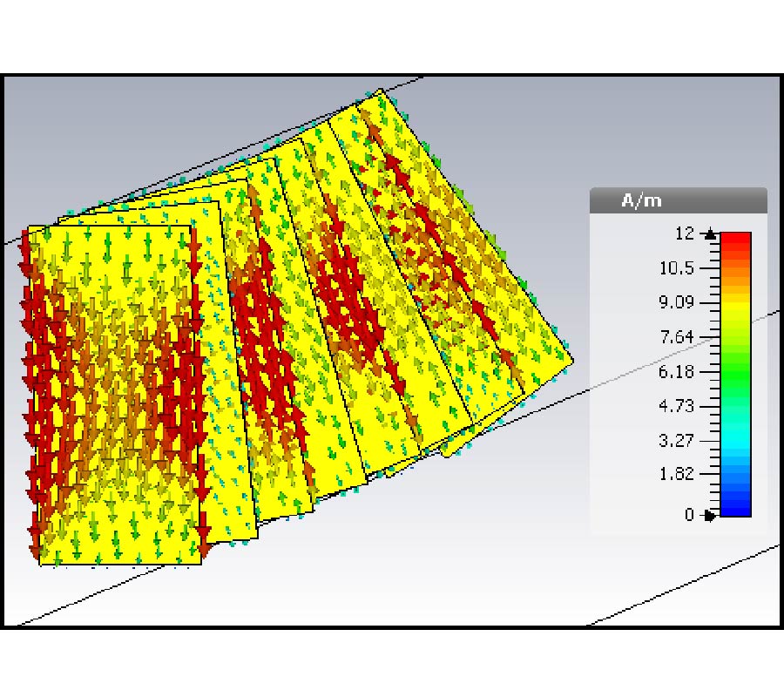Click the A/m legend title bar
Image resolution: width=784 pixels, height=697 pixels.
click(678, 200)
